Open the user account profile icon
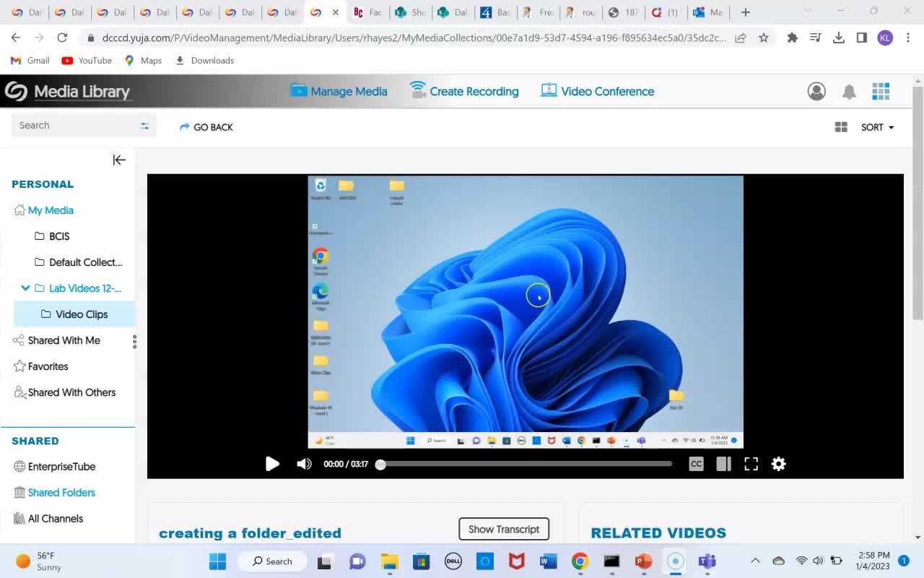The height and width of the screenshot is (578, 924). pos(816,91)
